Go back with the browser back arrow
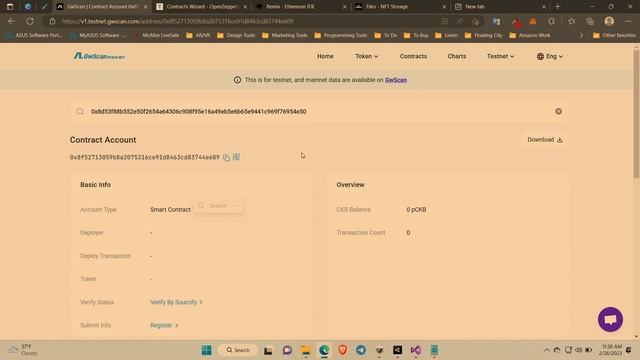Screen dimensions: 640x360 [x=11, y=21]
